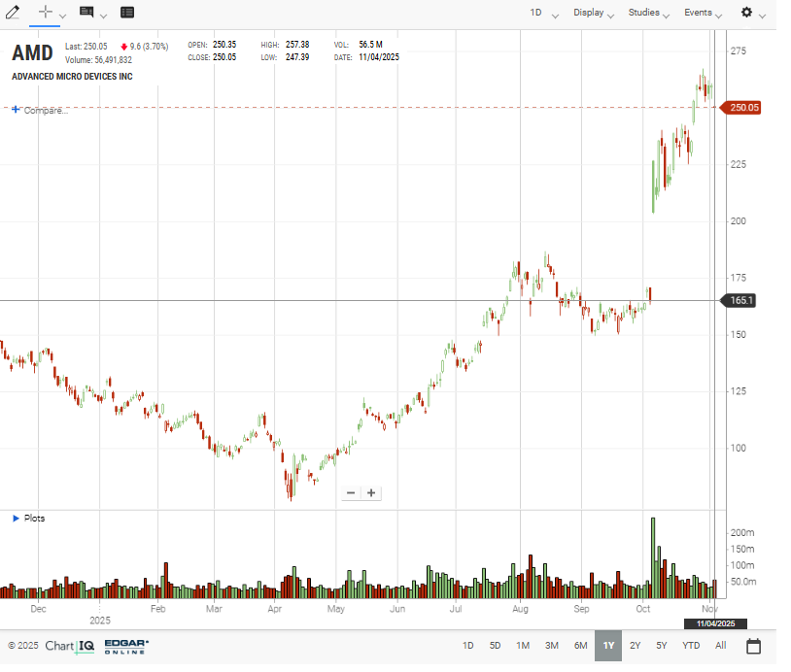791x672 pixels.
Task: Activate the crosshair cursor tool
Action: 45,13
